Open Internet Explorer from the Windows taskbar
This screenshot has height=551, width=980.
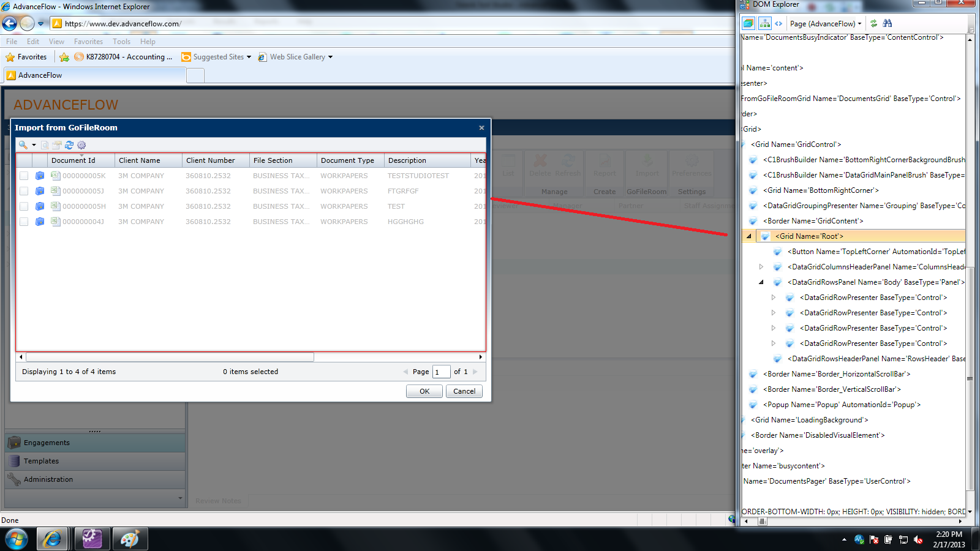53,539
